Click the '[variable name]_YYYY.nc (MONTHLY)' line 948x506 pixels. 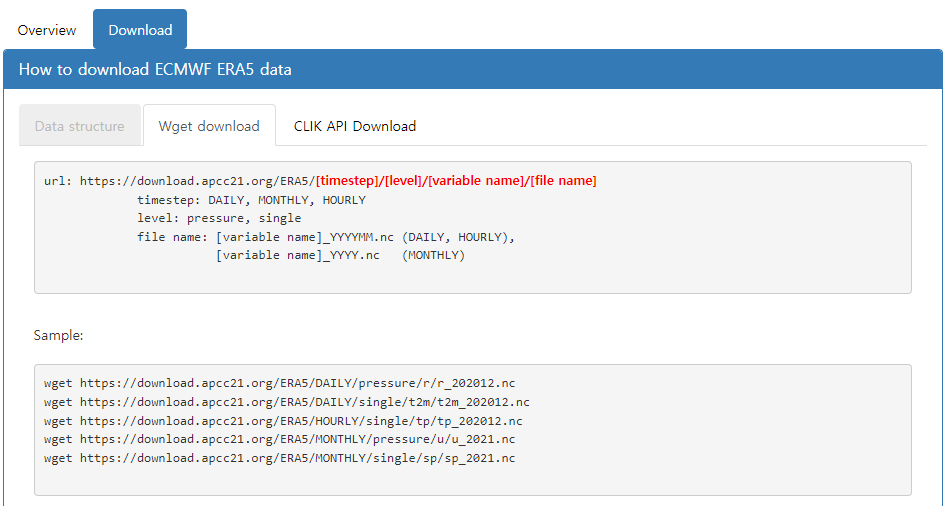click(x=340, y=255)
